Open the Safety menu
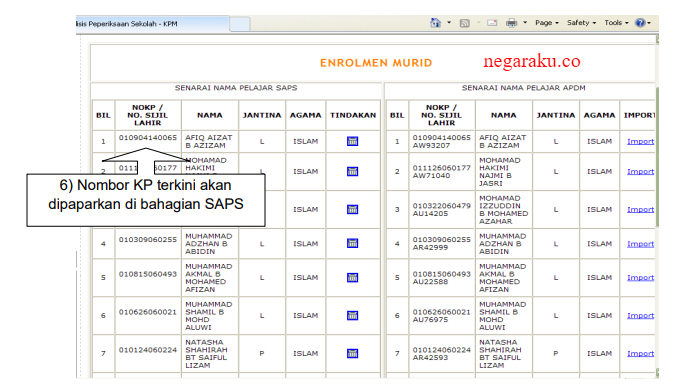This screenshot has height=389, width=682. [582, 23]
